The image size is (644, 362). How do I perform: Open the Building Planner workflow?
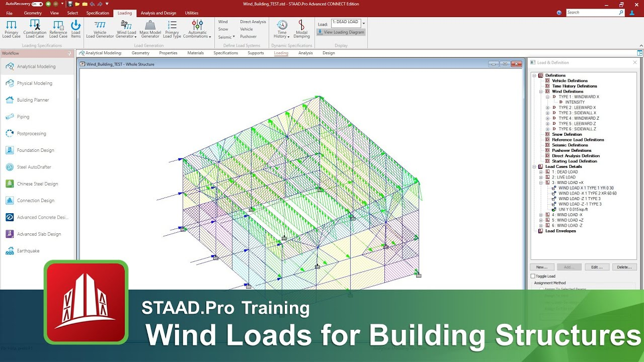coord(37,100)
